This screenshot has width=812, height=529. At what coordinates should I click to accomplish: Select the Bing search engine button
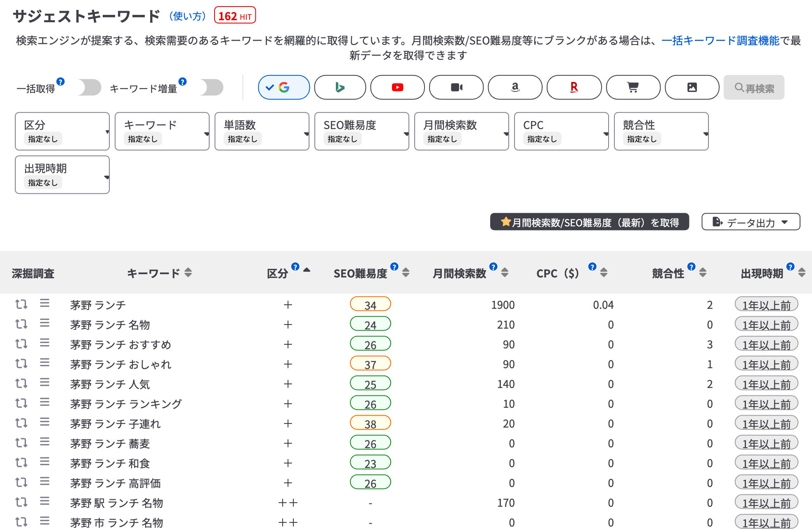pos(340,87)
